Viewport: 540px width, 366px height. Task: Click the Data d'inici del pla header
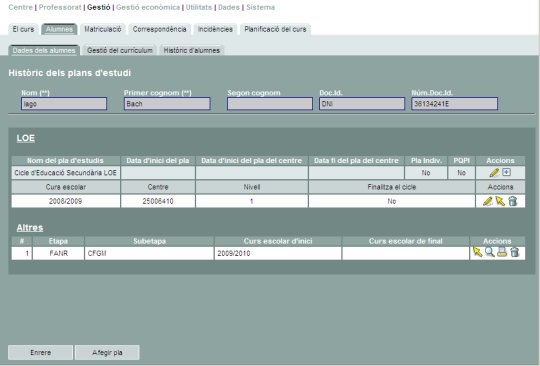coord(158,160)
